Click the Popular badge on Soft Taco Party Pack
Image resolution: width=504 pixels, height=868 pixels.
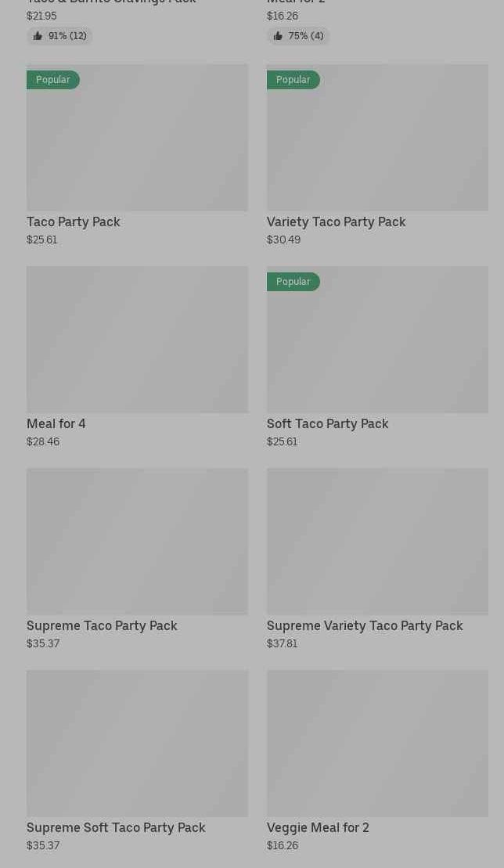[x=293, y=282]
